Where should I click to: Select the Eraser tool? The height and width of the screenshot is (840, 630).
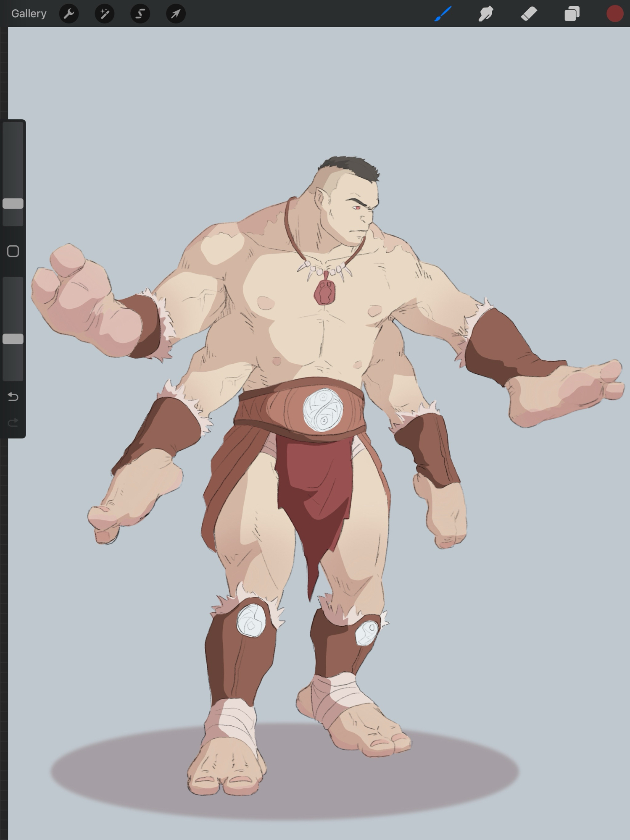(x=529, y=14)
